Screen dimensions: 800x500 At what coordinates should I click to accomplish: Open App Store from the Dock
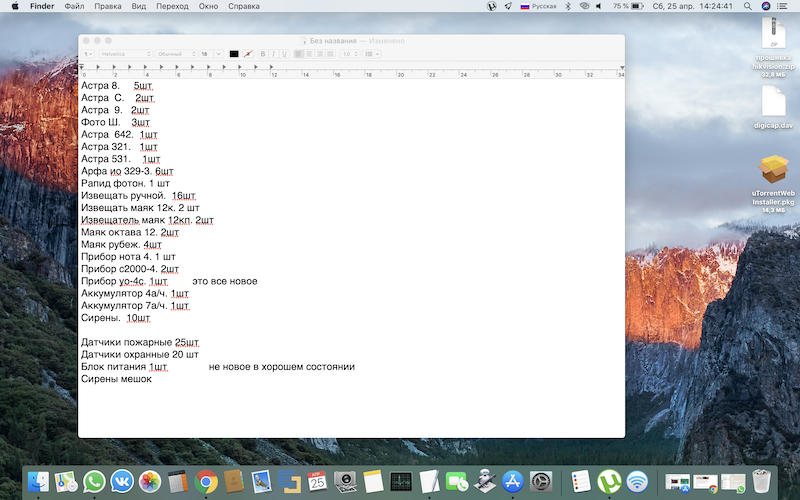click(513, 482)
